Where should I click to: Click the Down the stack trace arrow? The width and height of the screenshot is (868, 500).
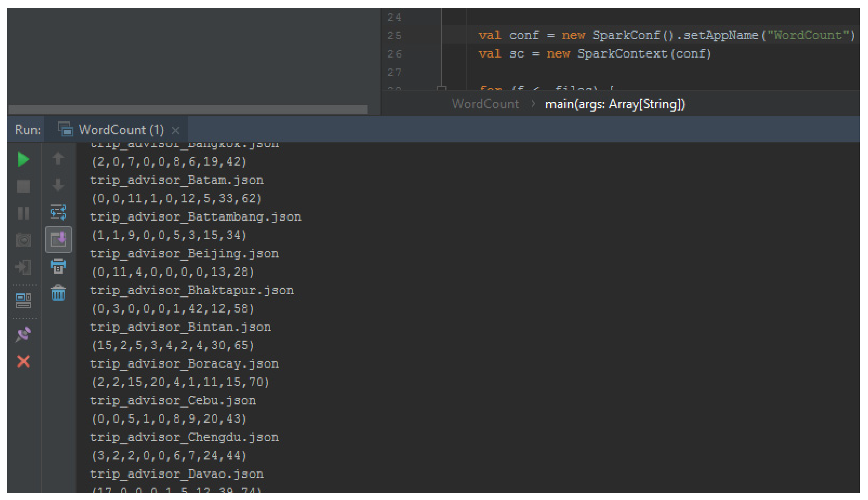(x=58, y=185)
